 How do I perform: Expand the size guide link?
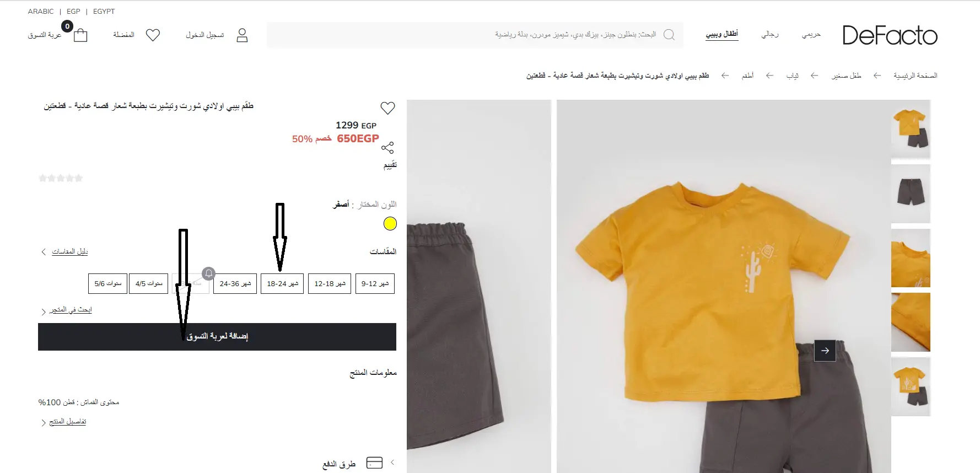[x=65, y=252]
